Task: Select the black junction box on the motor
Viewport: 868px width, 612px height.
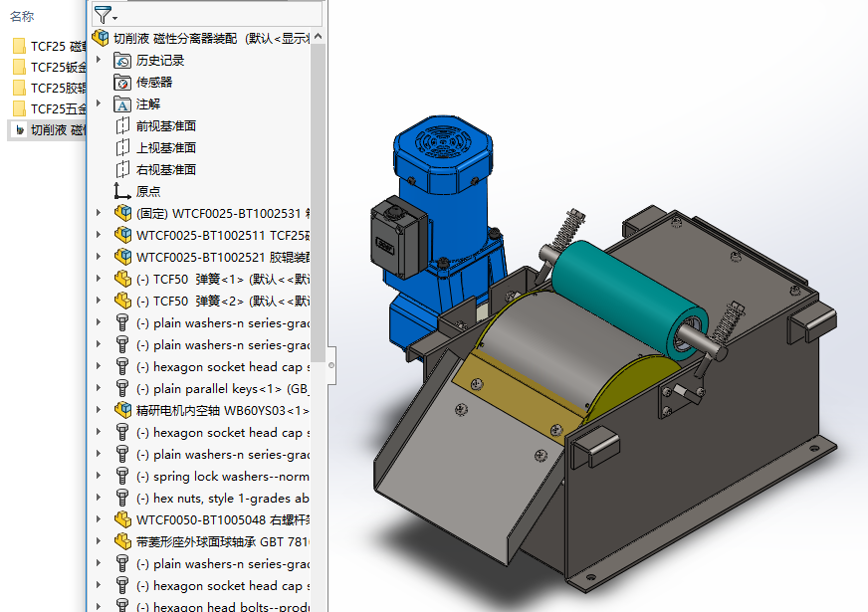Action: [398, 238]
